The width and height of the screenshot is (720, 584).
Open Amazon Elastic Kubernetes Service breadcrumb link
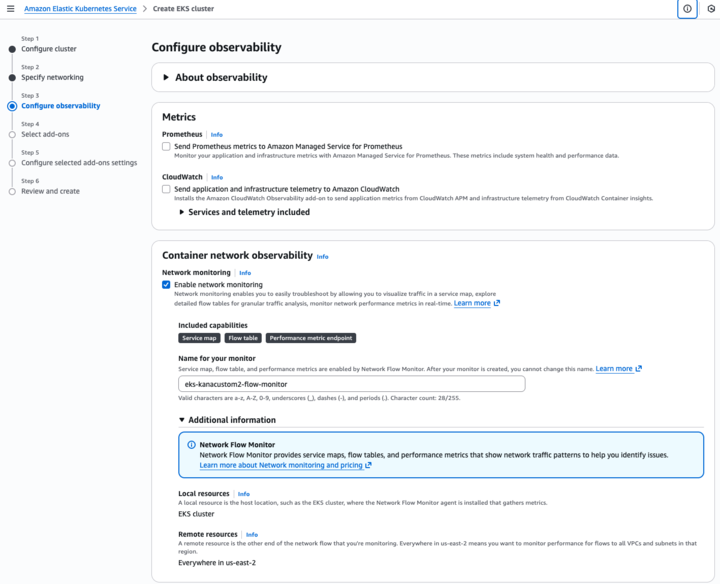(81, 8)
